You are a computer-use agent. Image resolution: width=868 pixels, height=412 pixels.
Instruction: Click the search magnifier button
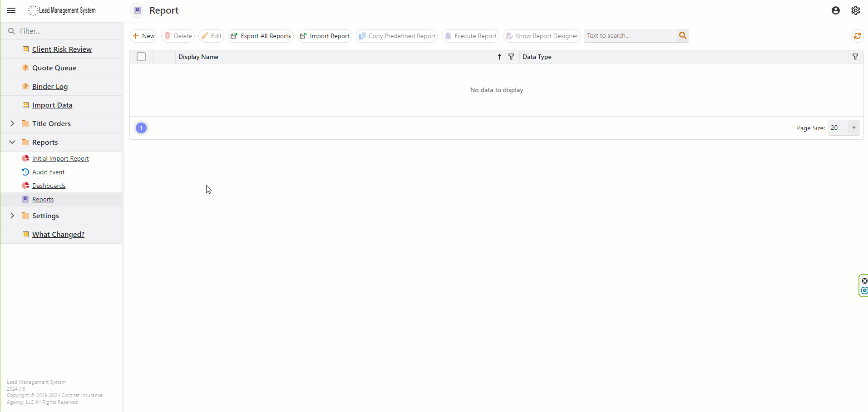[682, 35]
